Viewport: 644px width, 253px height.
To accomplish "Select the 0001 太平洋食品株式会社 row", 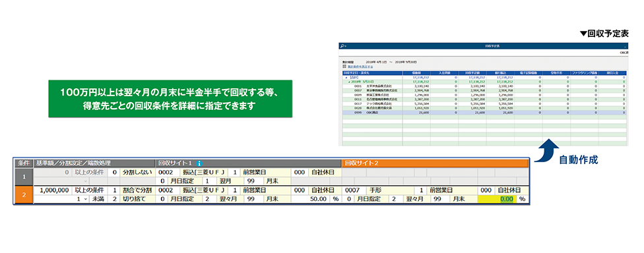I will coord(484,86).
